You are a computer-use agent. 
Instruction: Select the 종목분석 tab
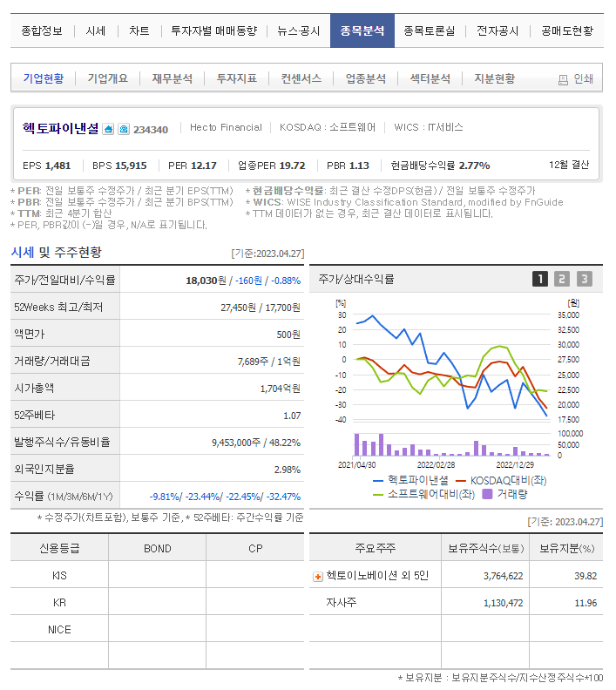pyautogui.click(x=362, y=30)
